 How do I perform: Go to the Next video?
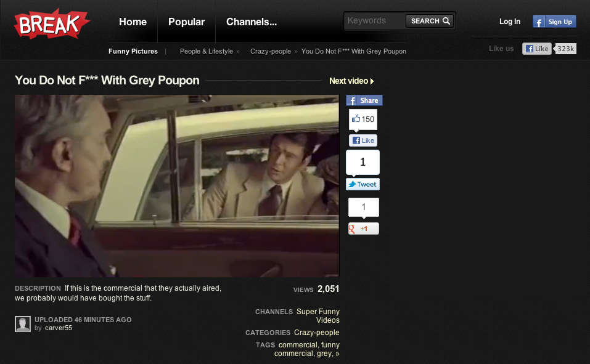click(x=351, y=81)
